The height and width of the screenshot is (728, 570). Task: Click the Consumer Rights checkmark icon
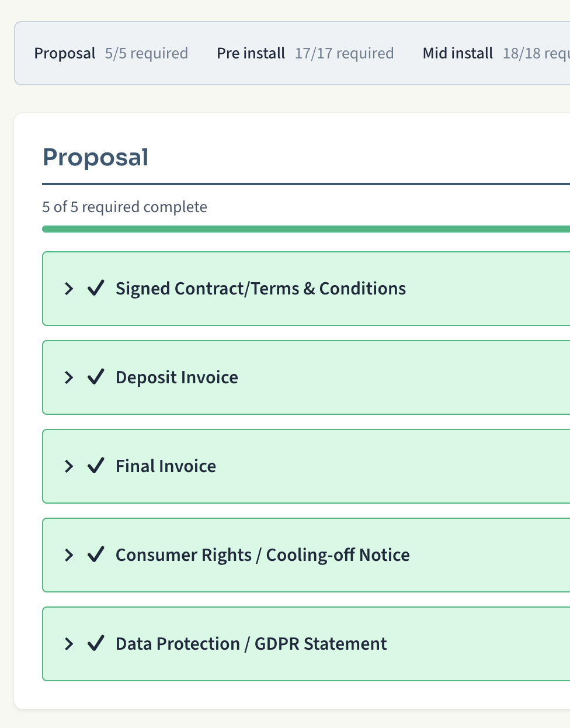96,554
